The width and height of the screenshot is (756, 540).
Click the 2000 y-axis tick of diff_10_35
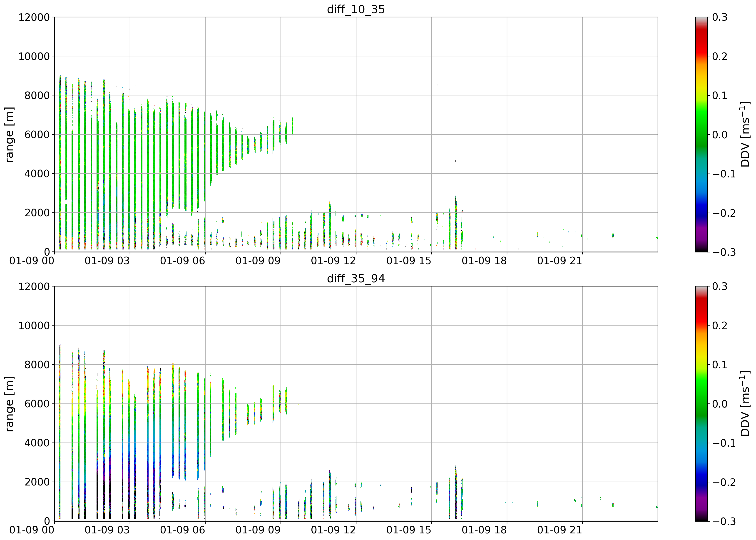[37, 213]
